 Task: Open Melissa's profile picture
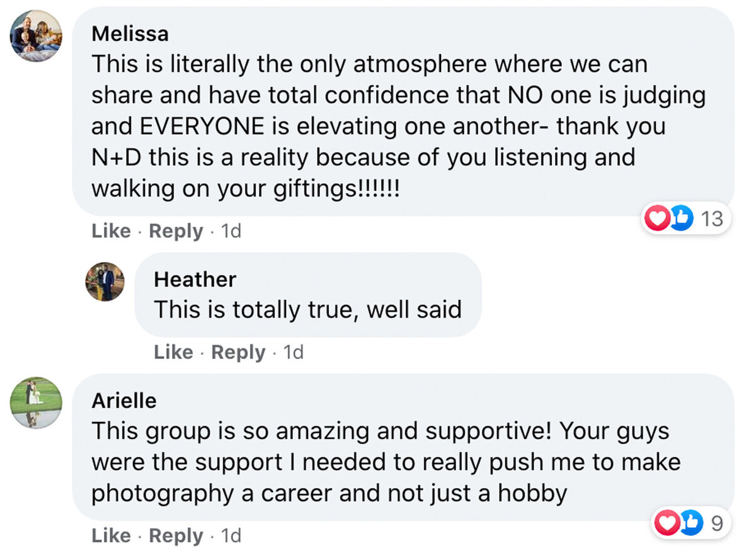click(36, 36)
